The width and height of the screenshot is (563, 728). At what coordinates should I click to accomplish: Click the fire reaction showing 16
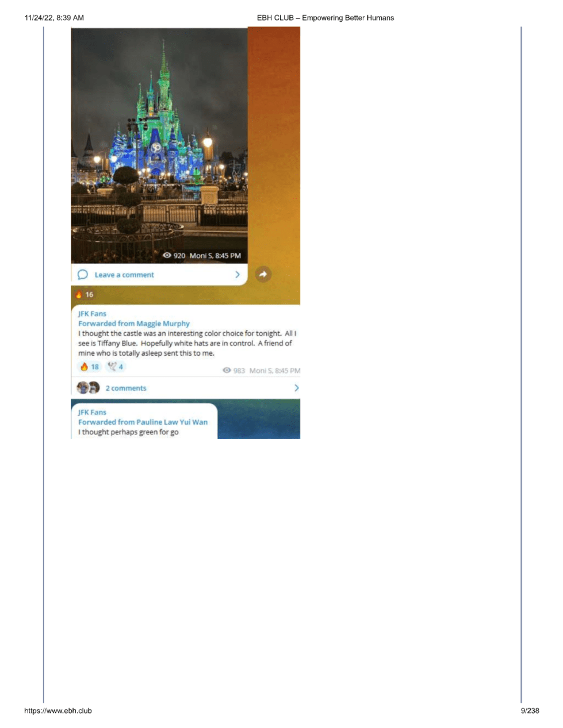click(84, 294)
